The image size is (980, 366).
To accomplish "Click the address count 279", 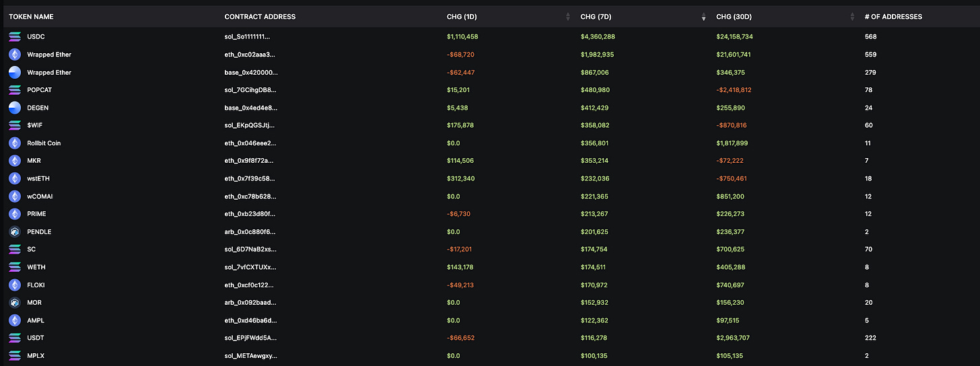I will [870, 72].
